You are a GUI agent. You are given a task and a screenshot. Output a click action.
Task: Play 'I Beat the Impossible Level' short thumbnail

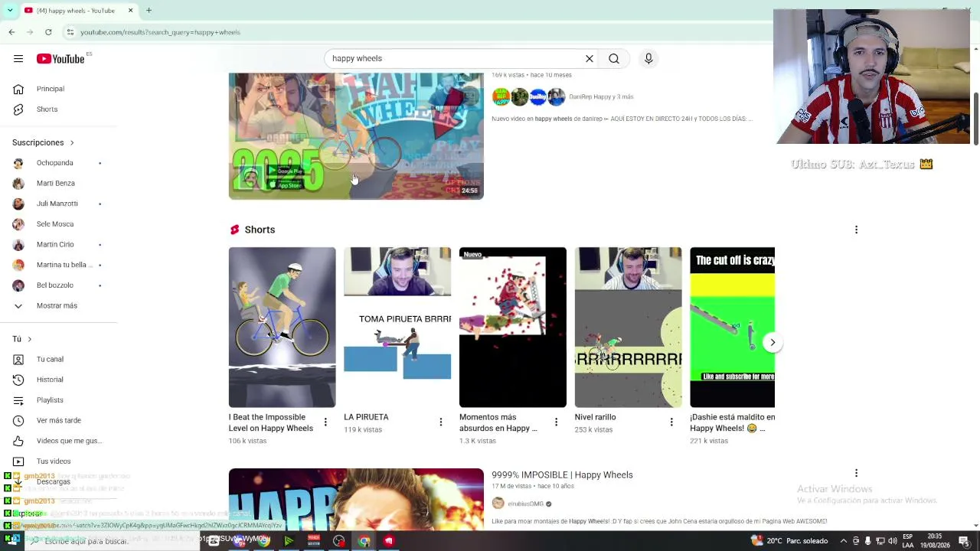point(282,328)
